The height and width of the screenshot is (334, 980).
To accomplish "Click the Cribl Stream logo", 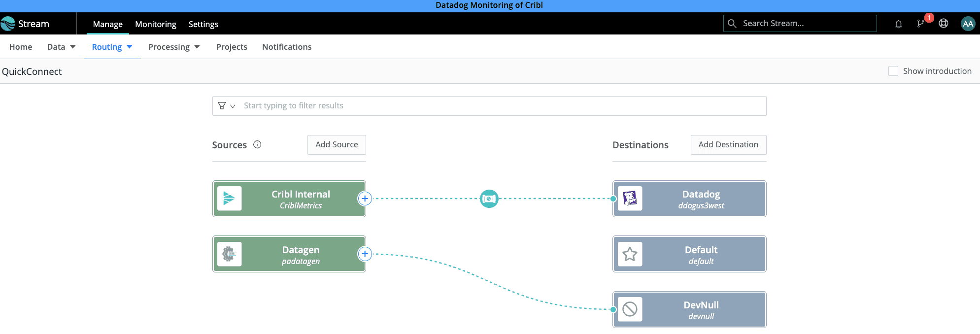I will point(25,24).
